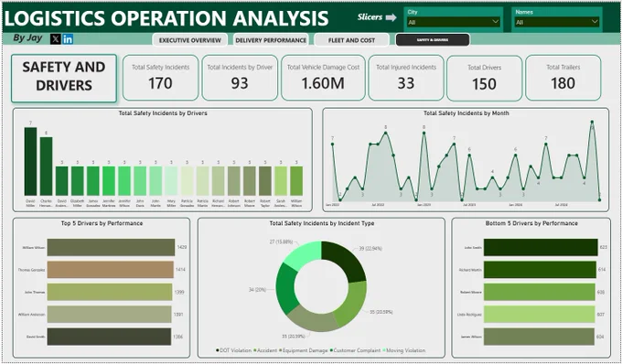622x364 pixels.
Task: Click the Jan 2024 axis label
Action: click(515, 205)
